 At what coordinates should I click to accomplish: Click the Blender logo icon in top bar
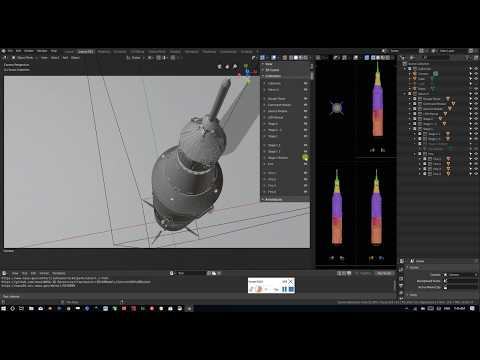coord(4,51)
